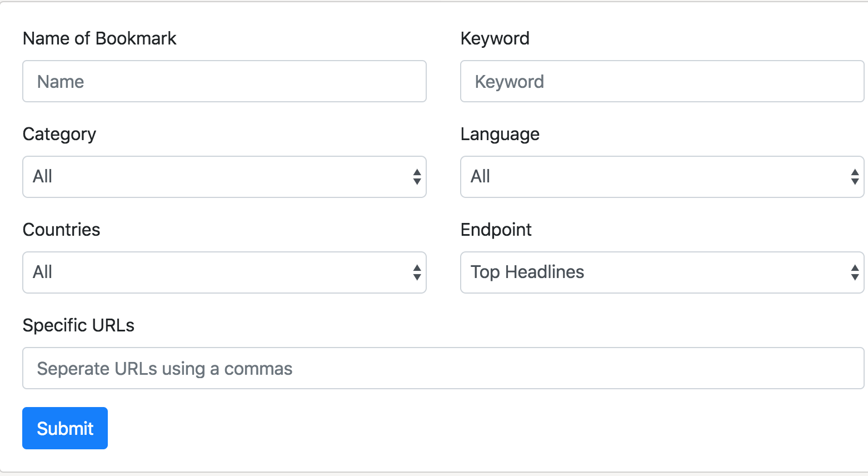Click the 'Language' label text
Image resolution: width=868 pixels, height=476 pixels.
coord(500,134)
